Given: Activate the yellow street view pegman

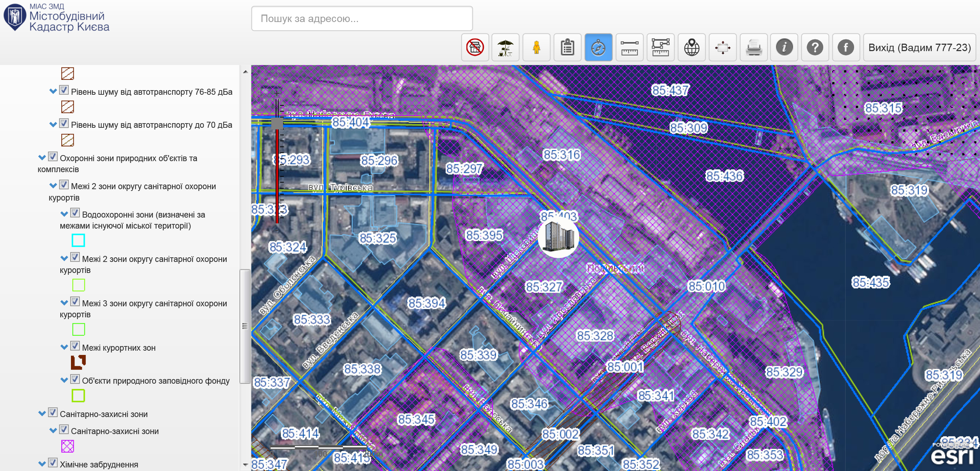Looking at the screenshot, I should pos(536,48).
